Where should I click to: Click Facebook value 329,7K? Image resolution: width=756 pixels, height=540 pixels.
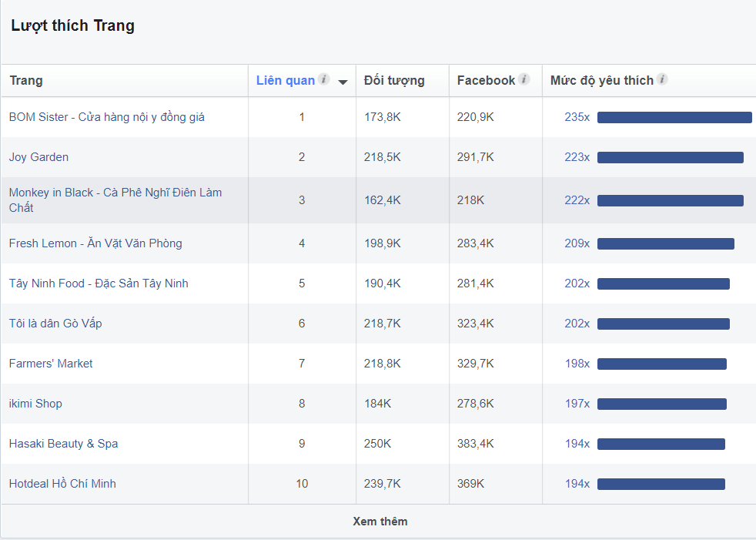click(476, 364)
